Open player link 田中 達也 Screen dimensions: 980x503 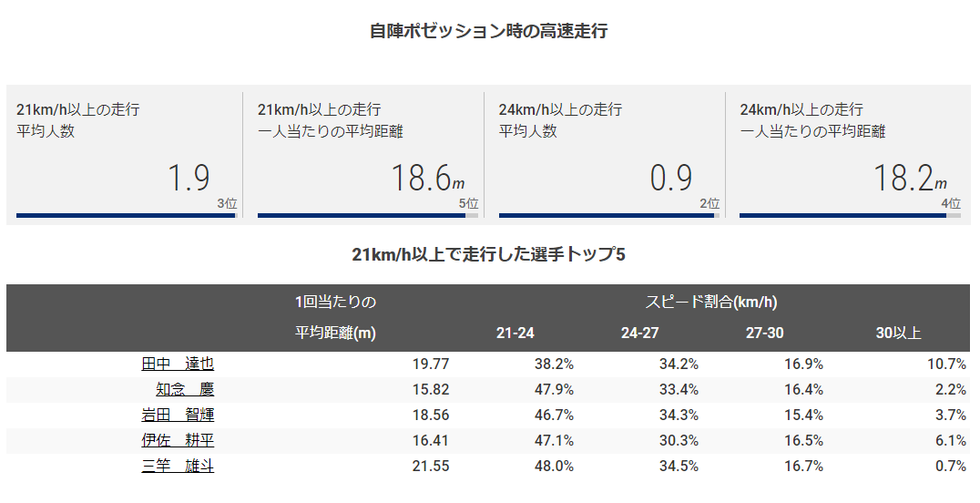(x=178, y=364)
